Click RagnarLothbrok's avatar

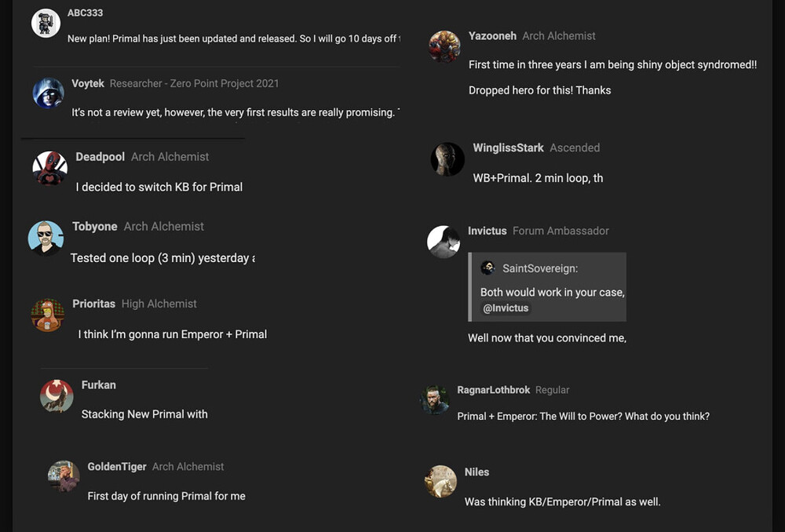[435, 400]
